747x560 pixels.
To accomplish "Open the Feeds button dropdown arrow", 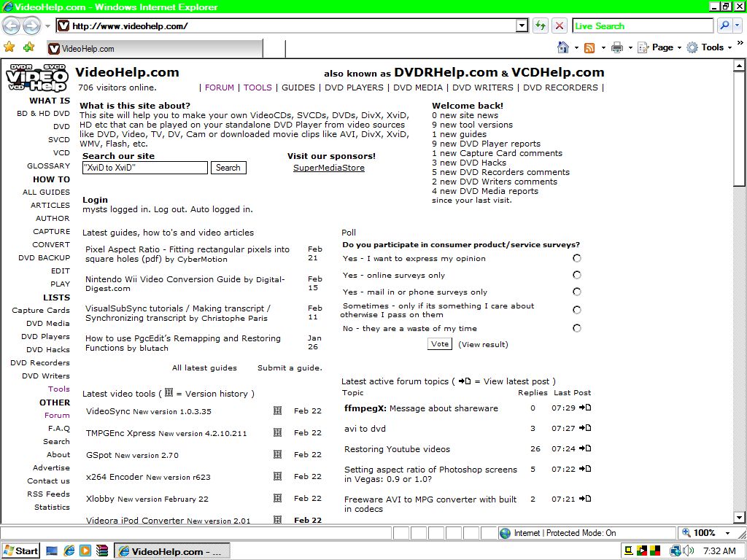I will 603,47.
